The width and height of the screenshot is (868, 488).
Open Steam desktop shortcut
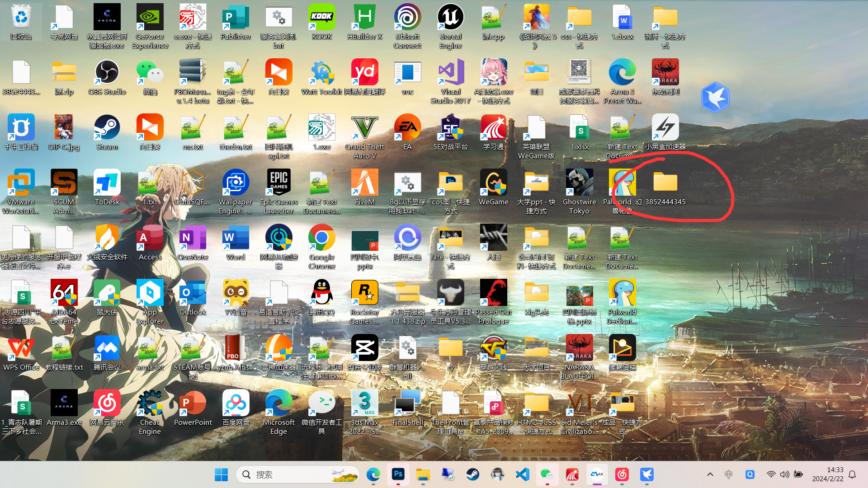tap(107, 133)
